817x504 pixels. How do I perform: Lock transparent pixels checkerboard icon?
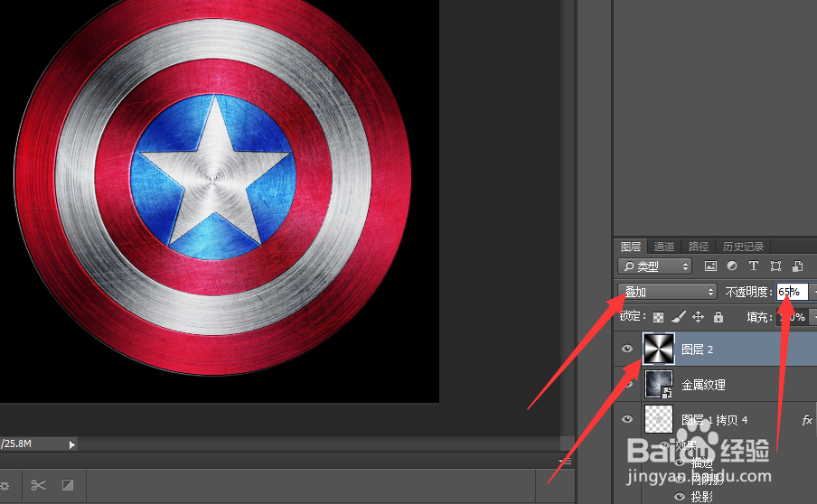pos(659,317)
